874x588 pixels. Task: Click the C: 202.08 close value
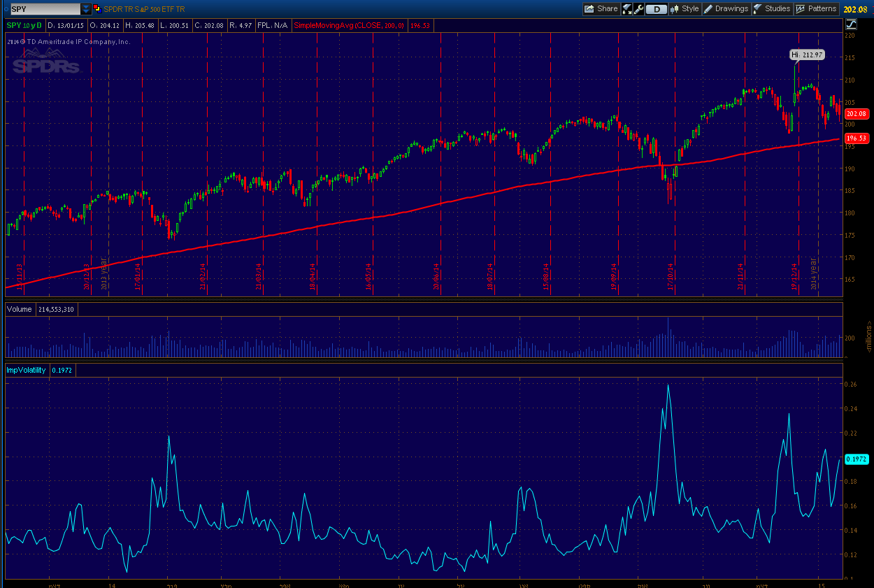pyautogui.click(x=208, y=25)
